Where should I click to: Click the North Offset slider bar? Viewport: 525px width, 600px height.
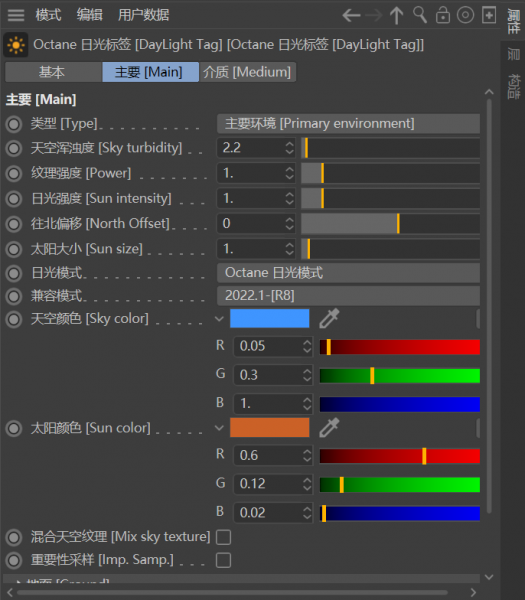click(x=390, y=223)
